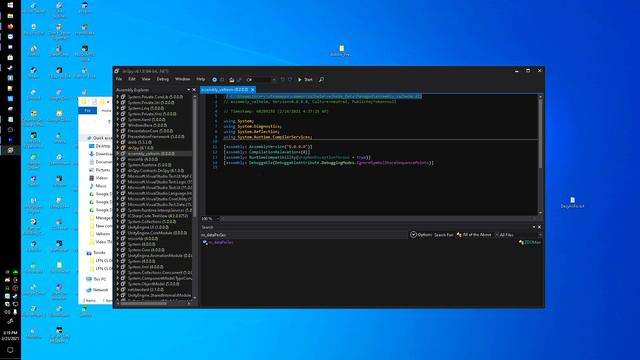Select System.Runtime (5.0.0.0) assembly row
The width and height of the screenshot is (640, 360).
point(149,165)
